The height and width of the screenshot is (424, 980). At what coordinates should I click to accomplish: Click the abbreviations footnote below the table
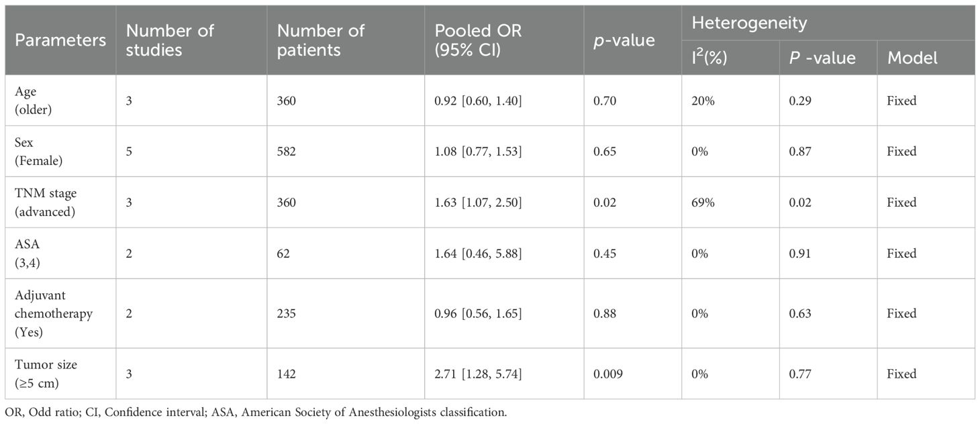point(255,413)
